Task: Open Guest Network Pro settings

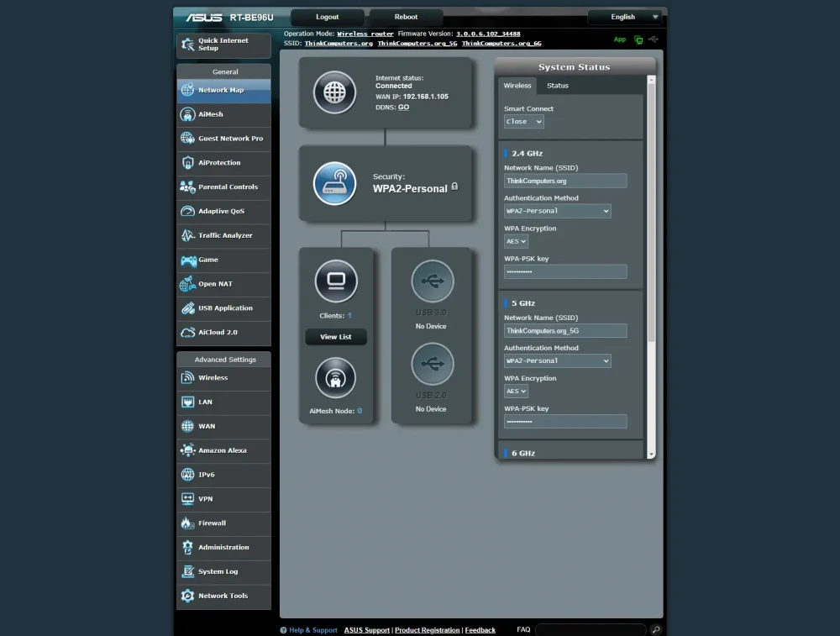Action: 223,139
